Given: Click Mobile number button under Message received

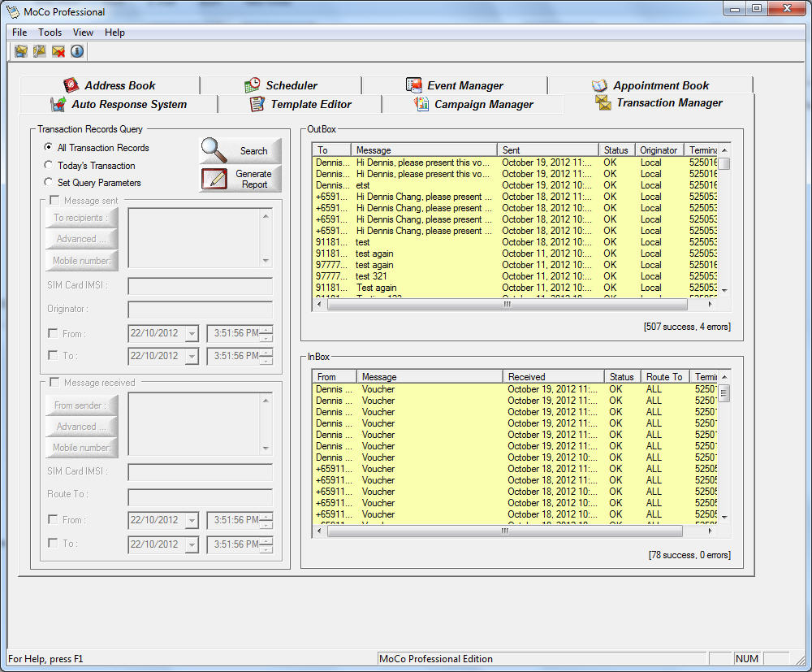Looking at the screenshot, I should pyautogui.click(x=82, y=448).
